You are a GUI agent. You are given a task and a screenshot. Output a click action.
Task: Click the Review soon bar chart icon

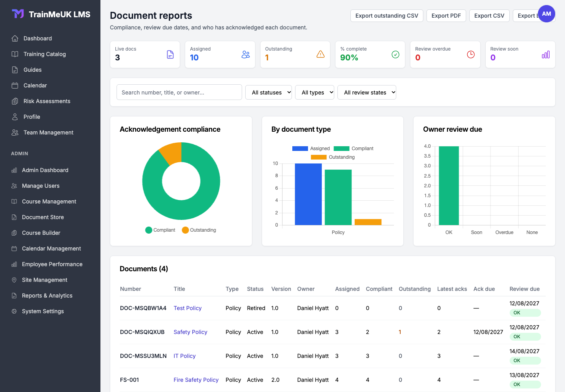click(x=546, y=54)
